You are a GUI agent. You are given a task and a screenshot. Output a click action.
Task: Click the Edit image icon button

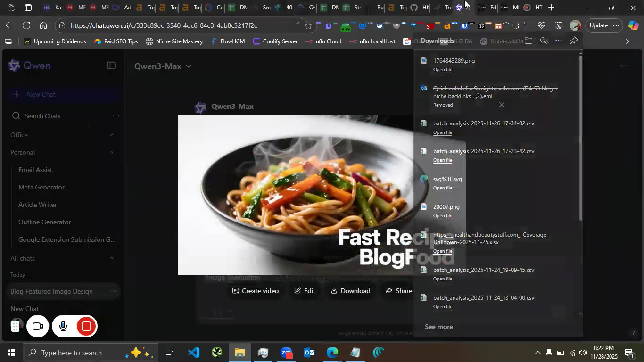pos(305,291)
